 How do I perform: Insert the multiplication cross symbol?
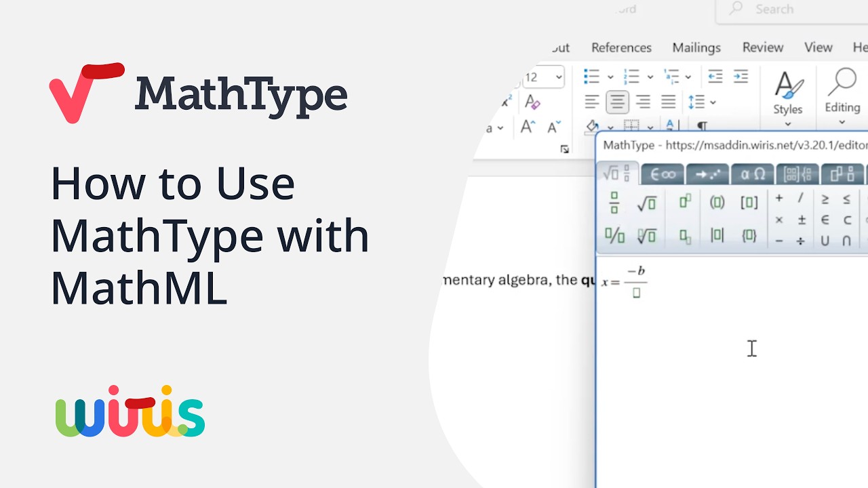(779, 220)
